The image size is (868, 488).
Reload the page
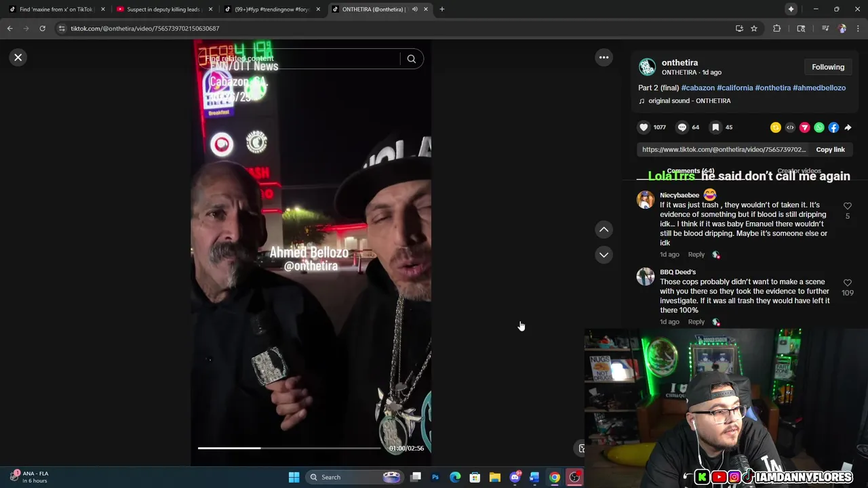point(42,28)
